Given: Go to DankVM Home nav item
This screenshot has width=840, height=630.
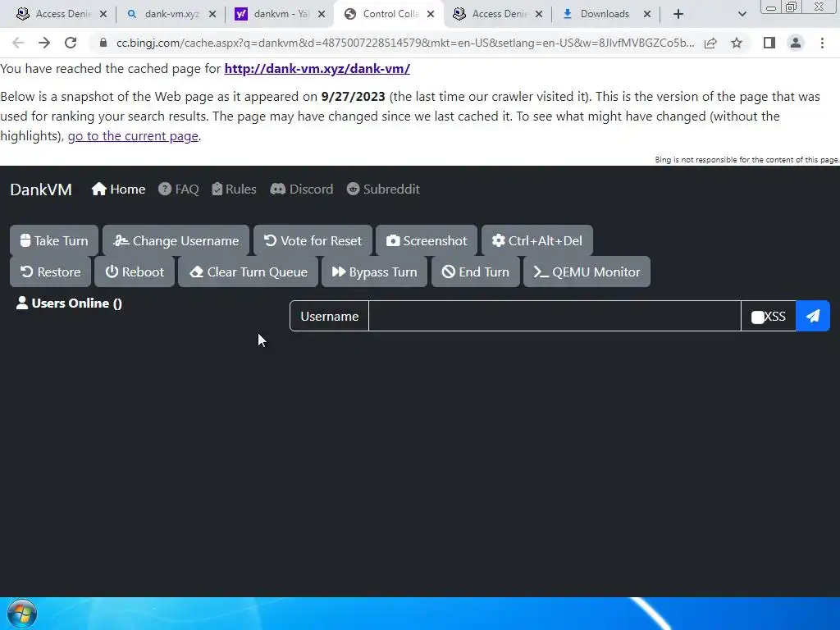Looking at the screenshot, I should pyautogui.click(x=118, y=189).
